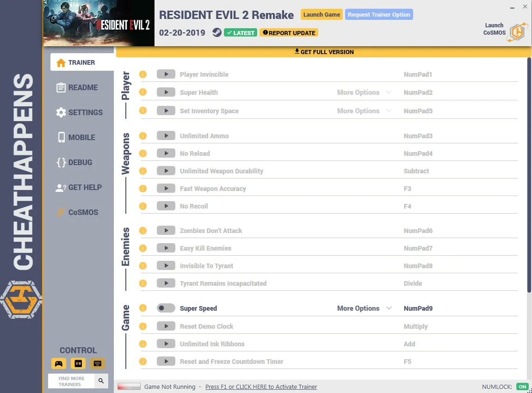Click the LATEST version badge
Viewport: 532px width, 393px height.
241,33
